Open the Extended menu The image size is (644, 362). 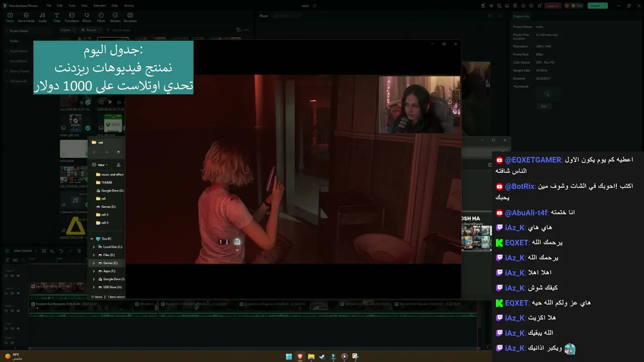pyautogui.click(x=100, y=6)
